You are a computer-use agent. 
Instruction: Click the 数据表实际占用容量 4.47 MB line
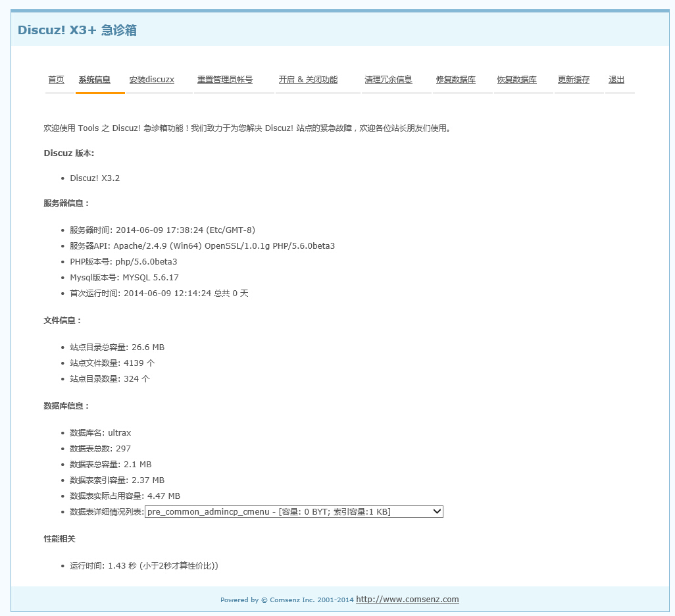[x=125, y=496]
